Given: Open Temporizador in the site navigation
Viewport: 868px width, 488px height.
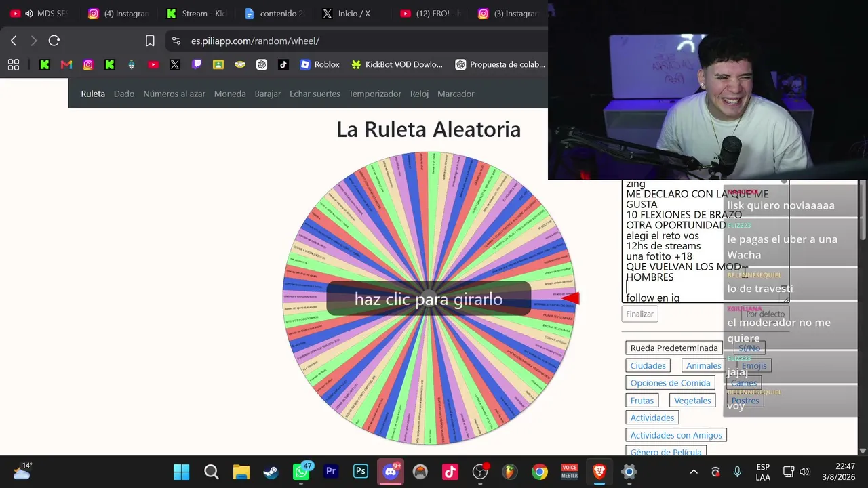Looking at the screenshot, I should (x=375, y=94).
